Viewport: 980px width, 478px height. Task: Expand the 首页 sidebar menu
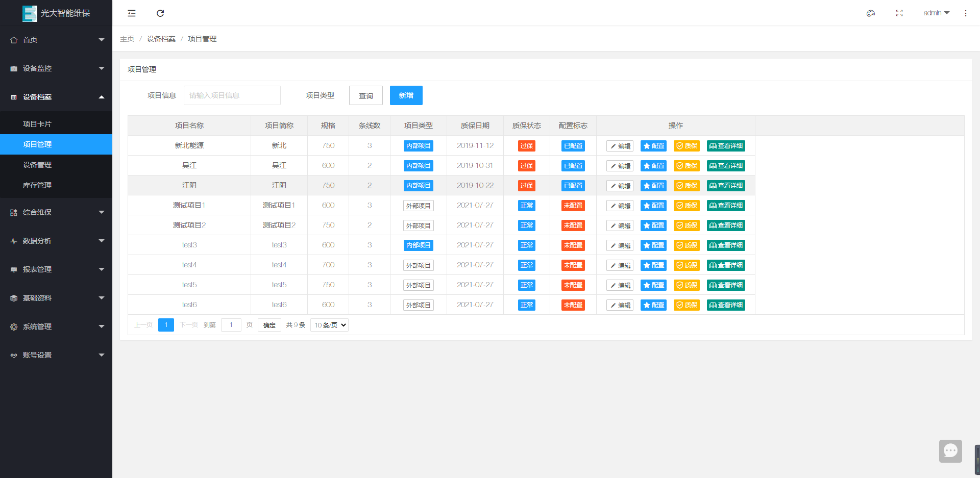pyautogui.click(x=56, y=40)
